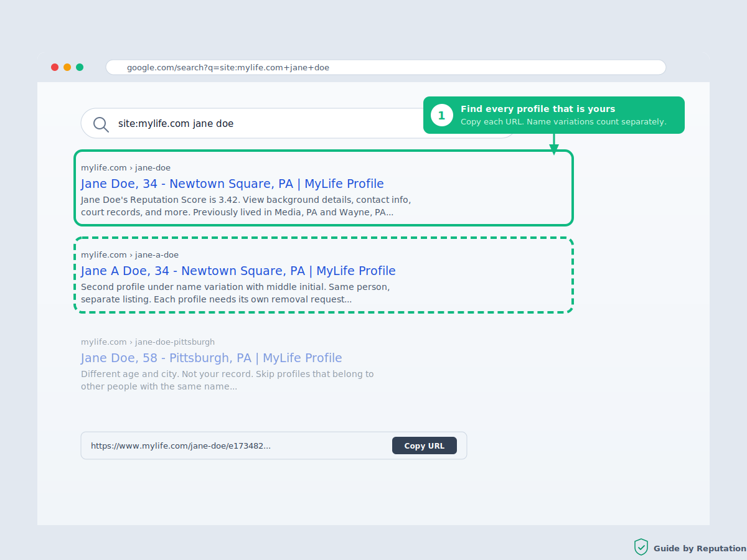
Task: Click the search box containing site:mylife.com jane doe
Action: (299, 123)
